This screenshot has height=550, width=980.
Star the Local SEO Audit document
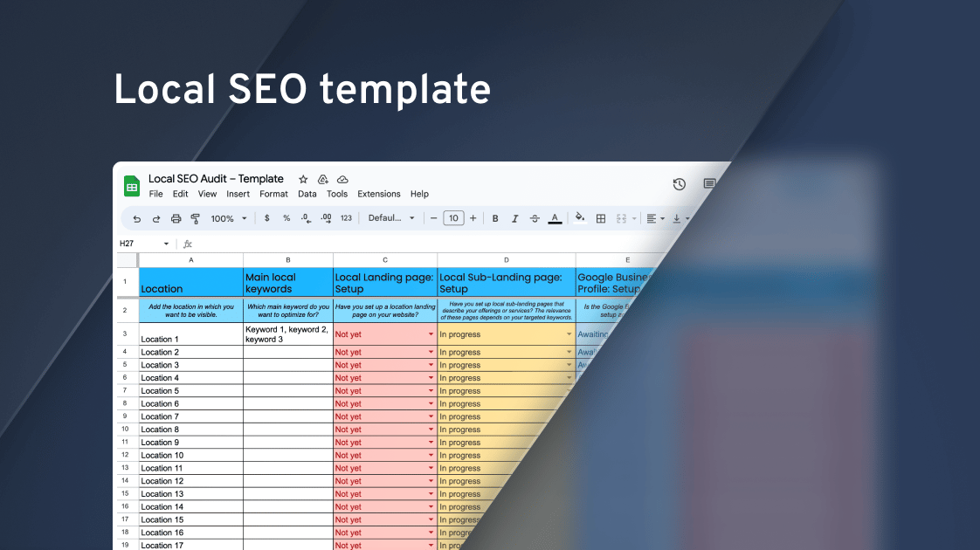(x=303, y=179)
